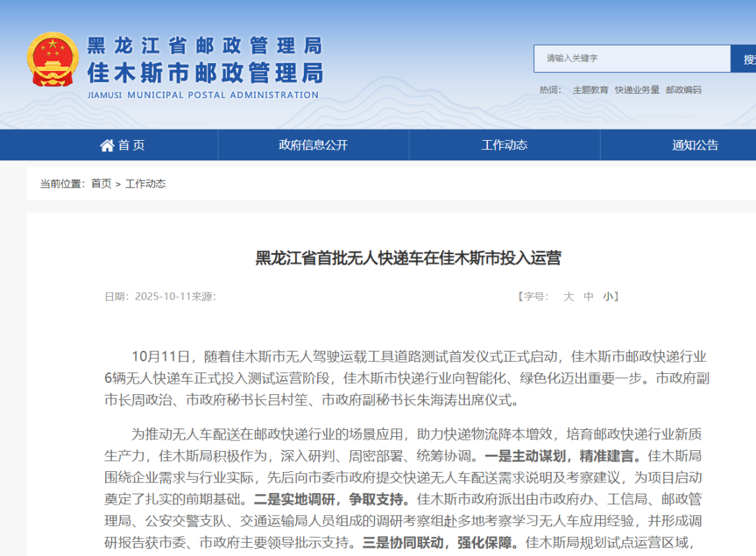Viewport: 756px width, 556px height.
Task: Focus the 请输入关键字 search field
Action: [x=631, y=59]
